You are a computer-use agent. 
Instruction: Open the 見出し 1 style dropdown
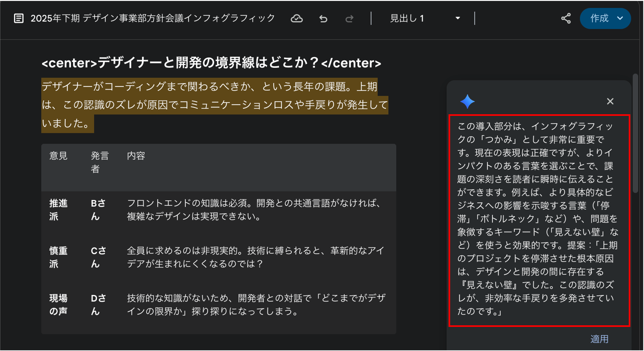[425, 18]
